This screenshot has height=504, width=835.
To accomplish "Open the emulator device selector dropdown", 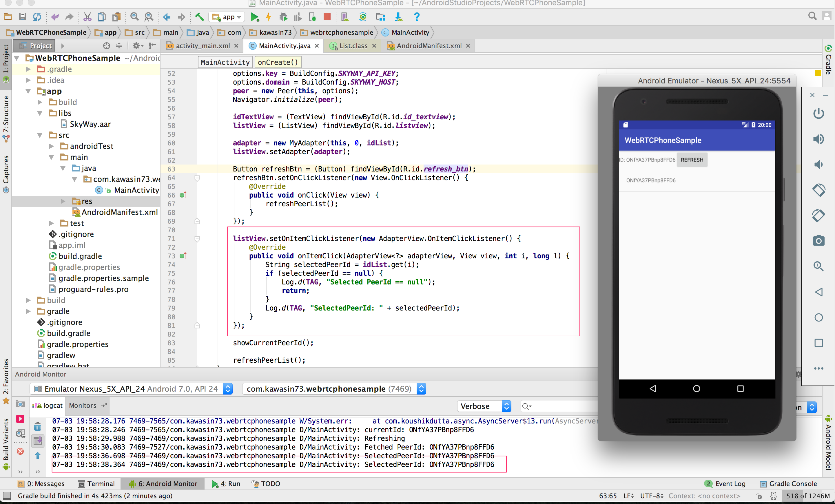I will tap(228, 389).
